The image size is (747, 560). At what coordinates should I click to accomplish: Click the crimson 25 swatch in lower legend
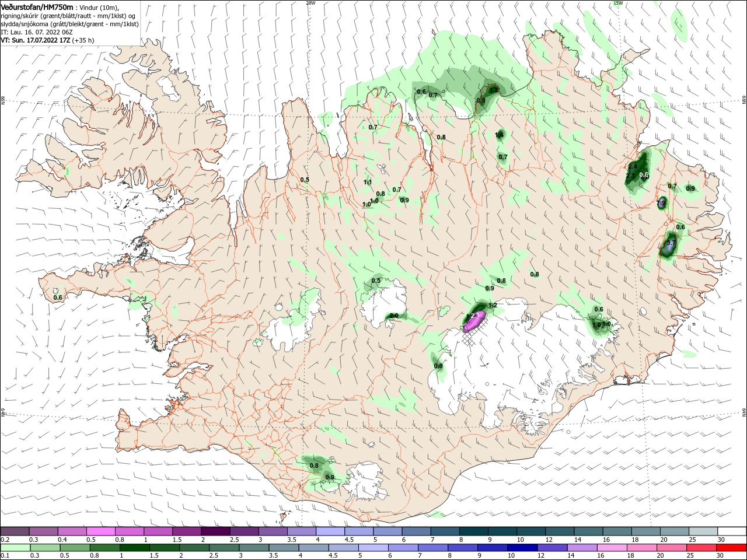pos(701,548)
